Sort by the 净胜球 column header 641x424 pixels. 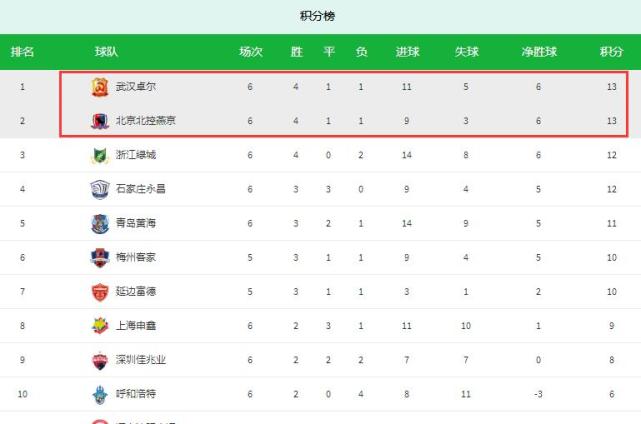tap(539, 52)
